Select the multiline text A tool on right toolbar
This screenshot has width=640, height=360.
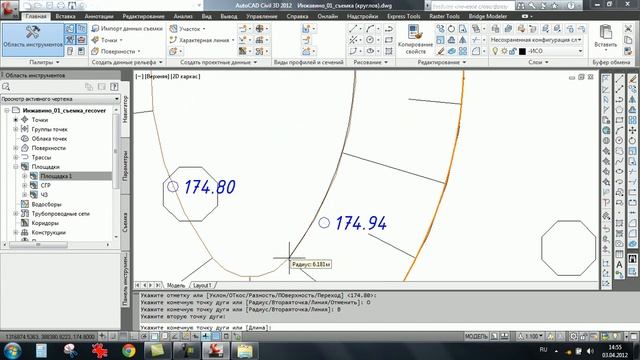[x=619, y=264]
